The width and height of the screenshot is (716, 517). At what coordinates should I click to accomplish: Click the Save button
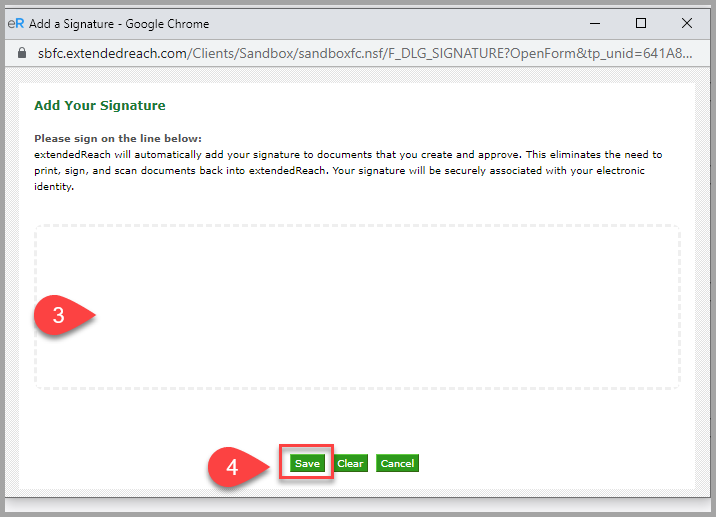click(x=307, y=463)
